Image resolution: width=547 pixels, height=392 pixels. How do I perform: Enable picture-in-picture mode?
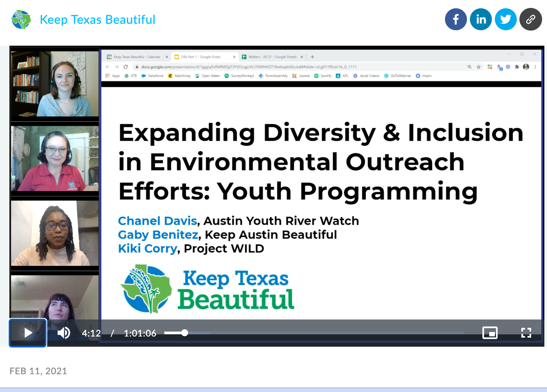(x=490, y=333)
